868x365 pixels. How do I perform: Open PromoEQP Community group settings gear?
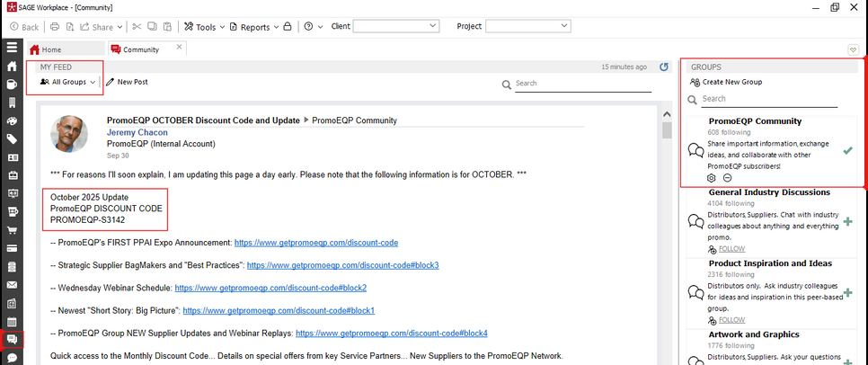point(712,178)
